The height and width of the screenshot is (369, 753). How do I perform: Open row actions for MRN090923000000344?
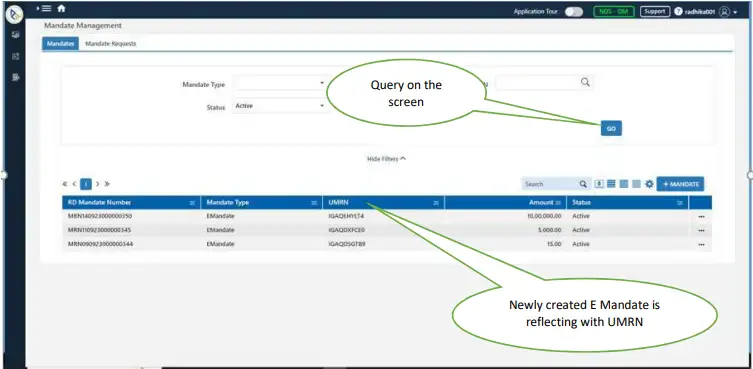701,245
